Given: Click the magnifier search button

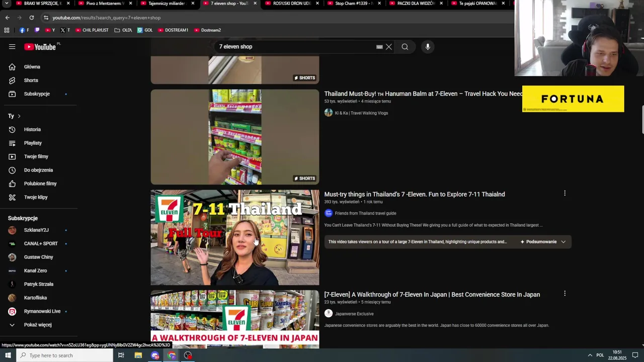Looking at the screenshot, I should tap(405, 47).
